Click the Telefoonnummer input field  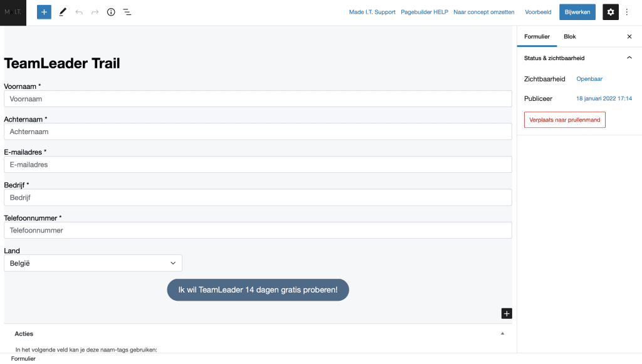[x=258, y=231]
